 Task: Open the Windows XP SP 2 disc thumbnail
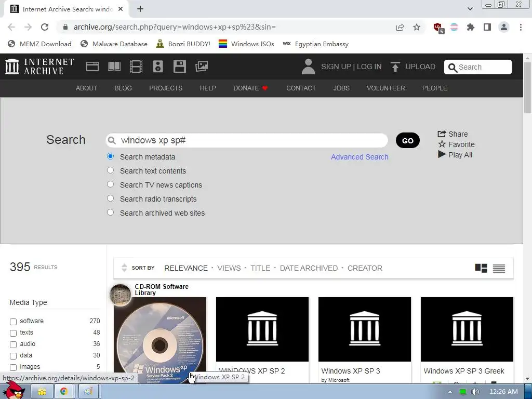pos(160,340)
